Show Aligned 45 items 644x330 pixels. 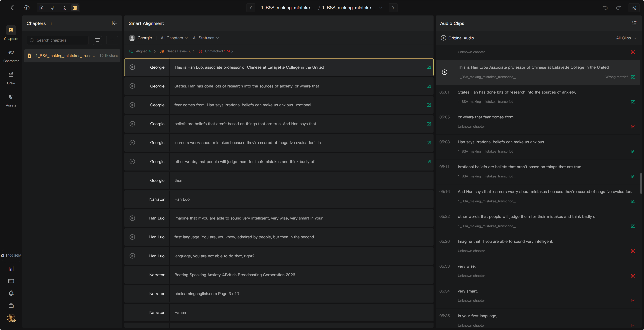click(x=142, y=51)
